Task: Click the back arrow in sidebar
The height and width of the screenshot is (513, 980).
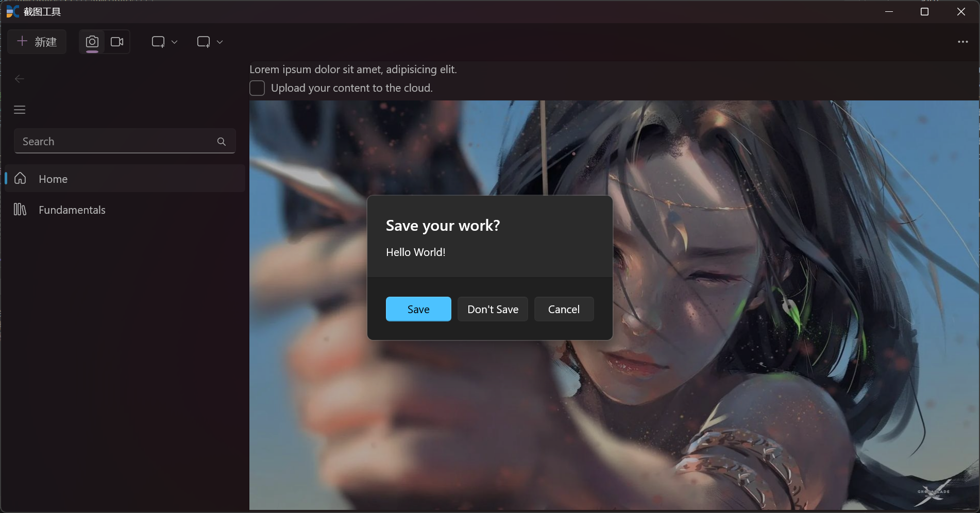Action: pyautogui.click(x=20, y=79)
